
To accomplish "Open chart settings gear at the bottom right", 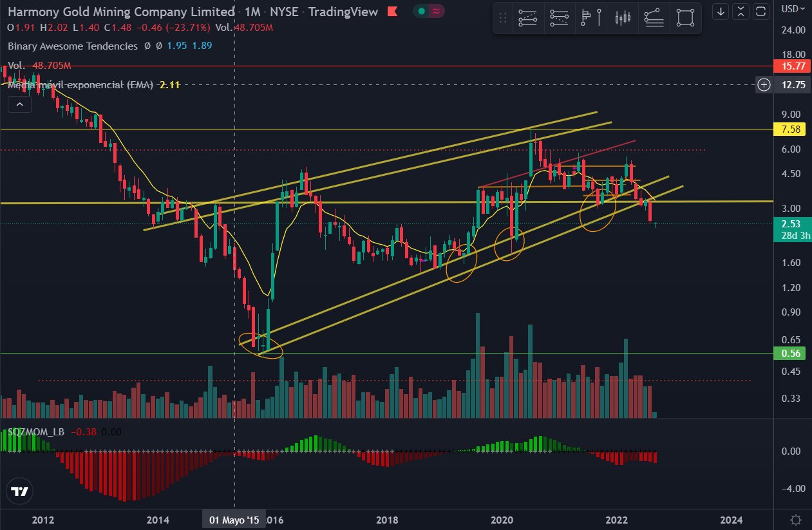I will pyautogui.click(x=796, y=519).
